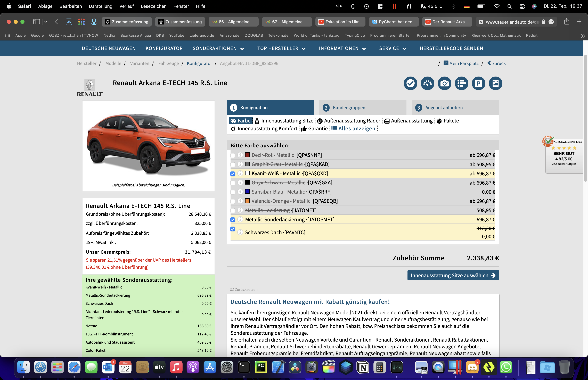Click the round checkmark icon button
This screenshot has width=588, height=380.
click(x=410, y=83)
